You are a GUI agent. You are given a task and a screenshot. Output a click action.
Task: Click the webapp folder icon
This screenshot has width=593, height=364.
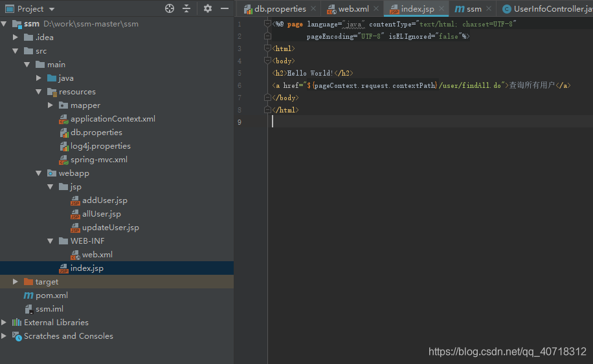click(x=52, y=173)
